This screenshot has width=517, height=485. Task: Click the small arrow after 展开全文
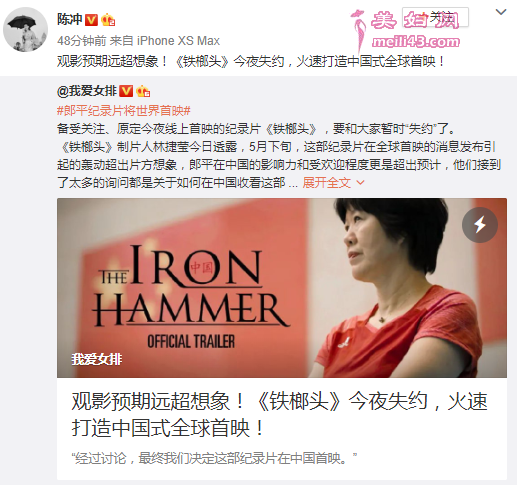click(360, 183)
